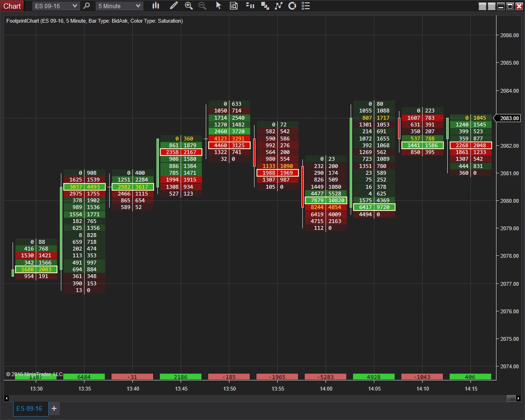Click the 0 1045 top footprint cell

(471, 118)
